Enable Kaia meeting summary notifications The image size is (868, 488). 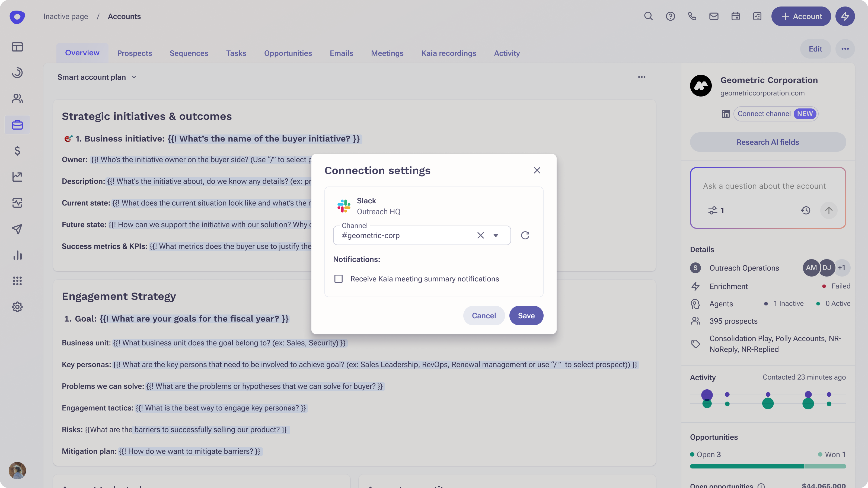[338, 278]
